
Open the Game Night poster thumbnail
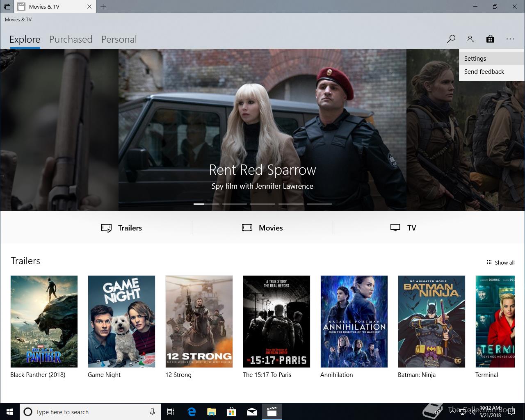point(121,322)
